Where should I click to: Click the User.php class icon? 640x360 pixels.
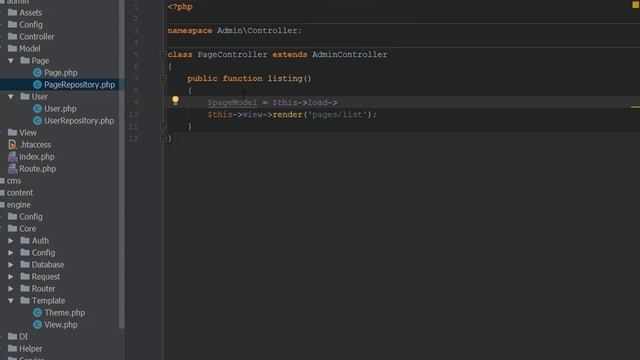[x=38, y=109]
